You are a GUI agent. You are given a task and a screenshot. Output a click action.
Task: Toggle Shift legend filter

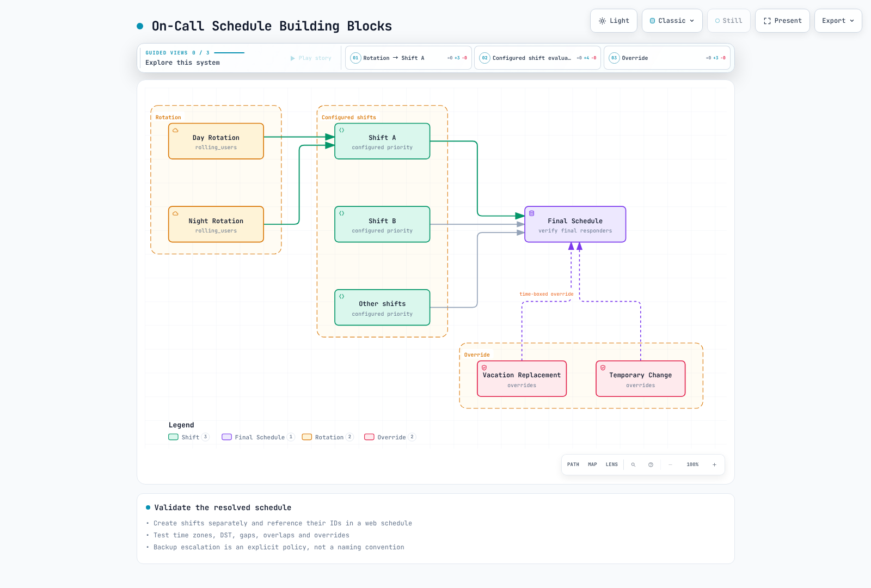coord(189,437)
